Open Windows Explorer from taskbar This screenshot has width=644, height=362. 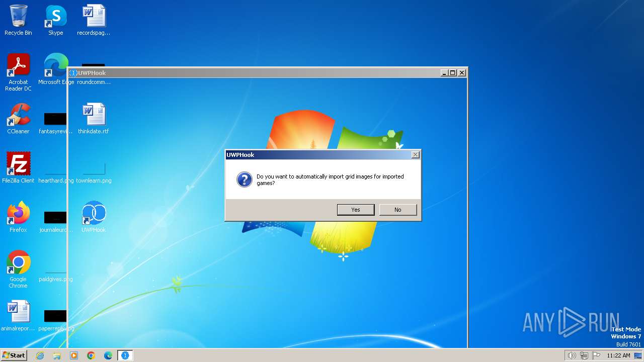pyautogui.click(x=57, y=355)
